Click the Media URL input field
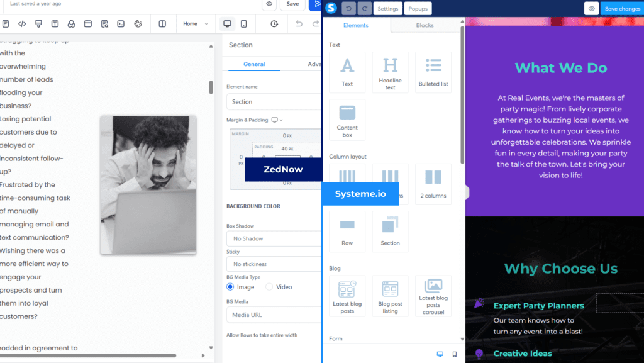 (274, 315)
